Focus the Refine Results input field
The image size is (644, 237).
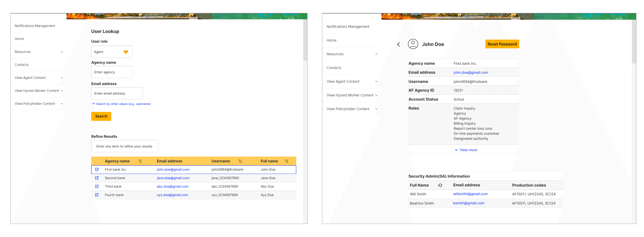[x=125, y=146]
